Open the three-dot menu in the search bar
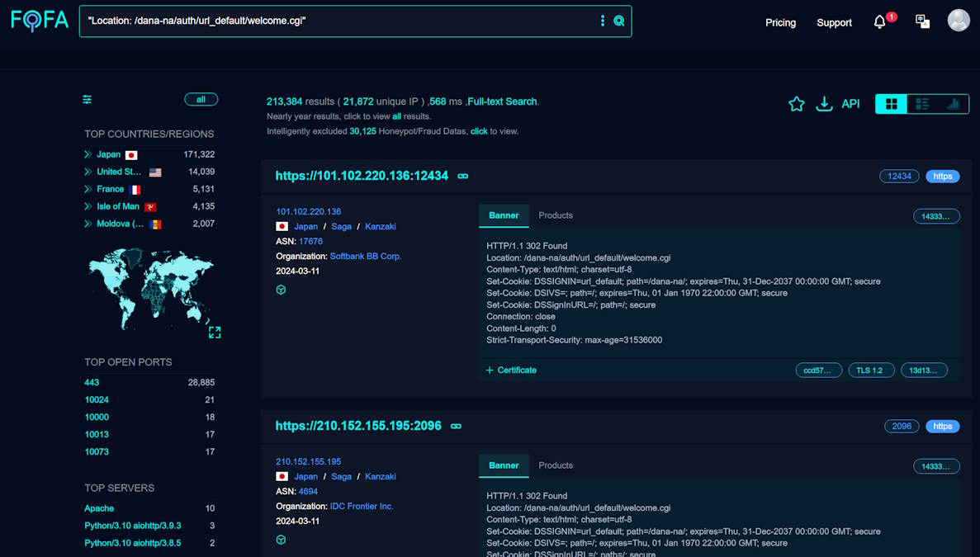Image resolution: width=980 pixels, height=557 pixels. pos(602,20)
